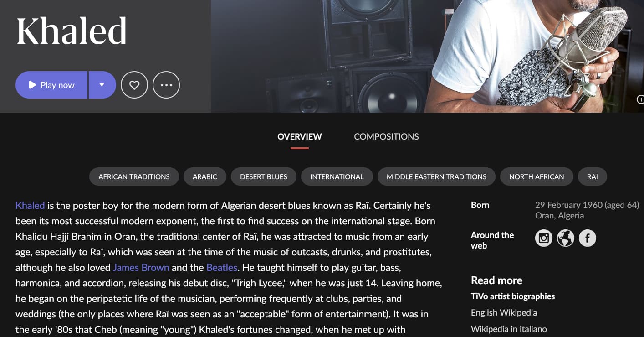Visit the official website globe icon
The height and width of the screenshot is (337, 644).
pos(565,238)
